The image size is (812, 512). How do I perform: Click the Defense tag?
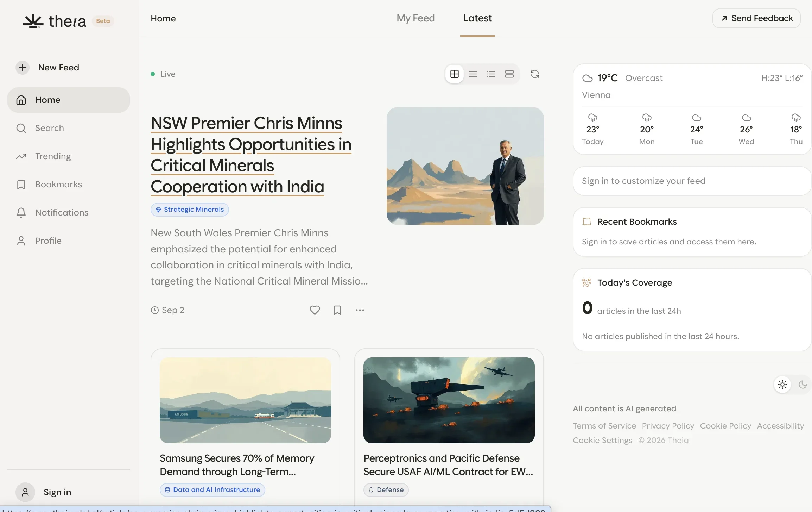pyautogui.click(x=386, y=490)
